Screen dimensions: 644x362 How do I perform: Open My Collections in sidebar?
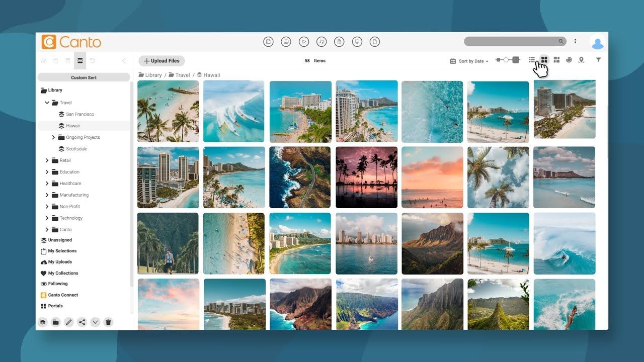pos(63,273)
